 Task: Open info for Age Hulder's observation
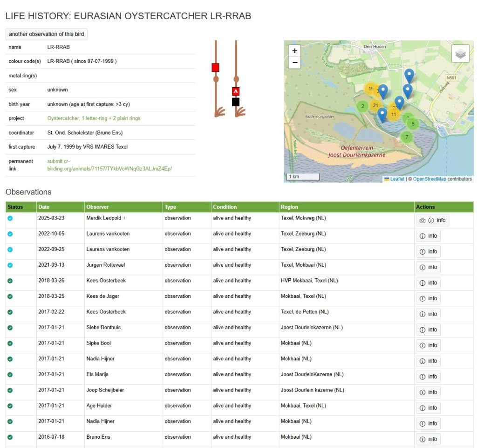[429, 408]
